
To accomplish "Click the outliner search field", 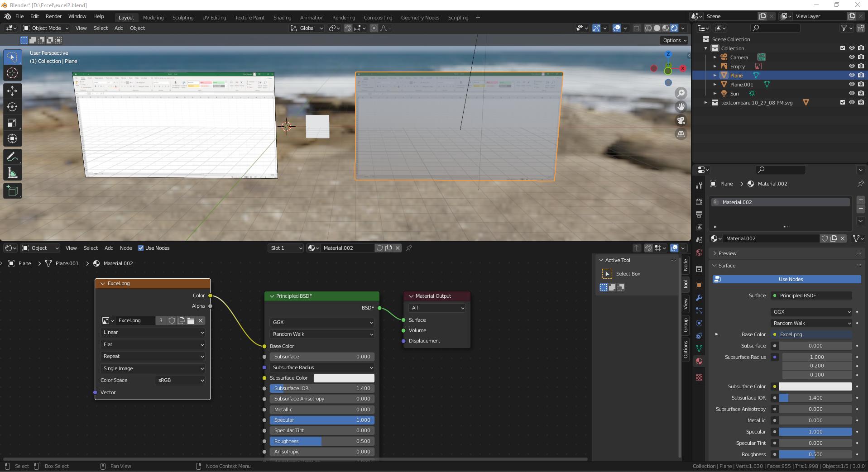I will 775,28.
